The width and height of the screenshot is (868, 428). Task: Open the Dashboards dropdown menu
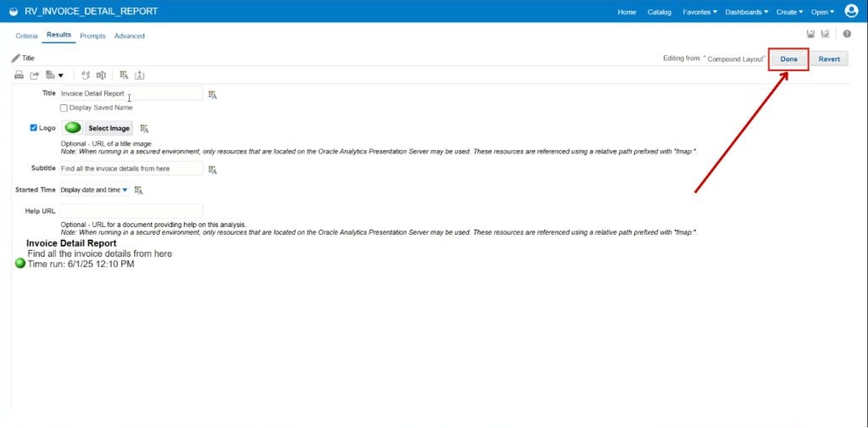point(746,12)
